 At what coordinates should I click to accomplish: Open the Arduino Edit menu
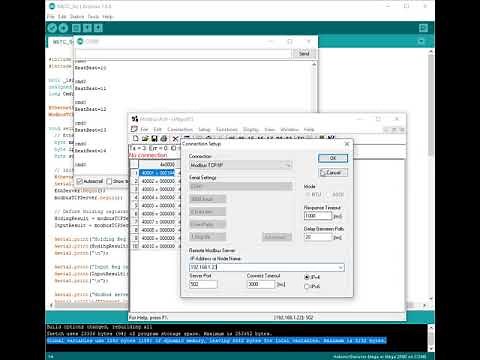coord(62,16)
